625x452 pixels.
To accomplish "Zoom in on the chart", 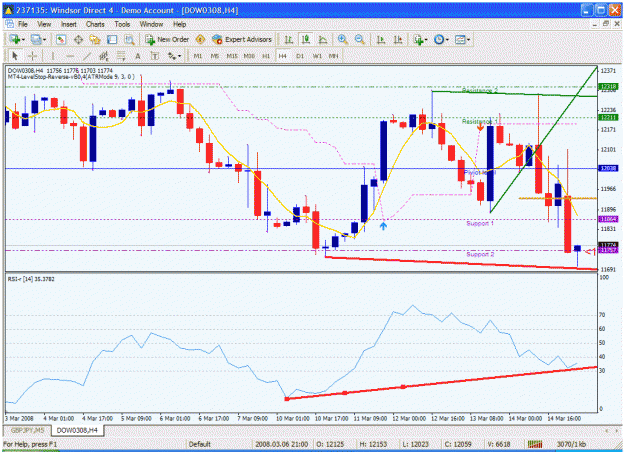I will click(342, 39).
